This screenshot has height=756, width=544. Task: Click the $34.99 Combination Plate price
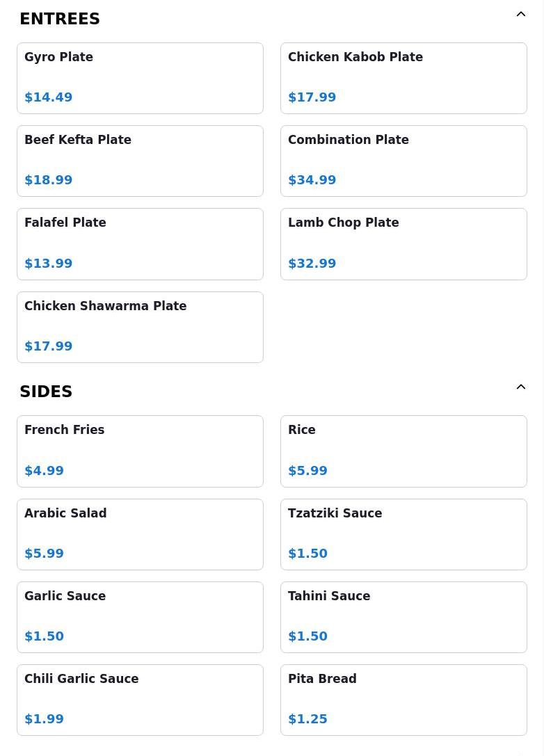[x=312, y=180]
